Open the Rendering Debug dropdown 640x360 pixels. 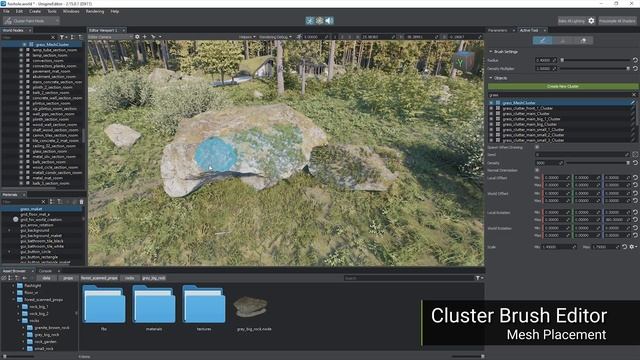click(x=276, y=37)
